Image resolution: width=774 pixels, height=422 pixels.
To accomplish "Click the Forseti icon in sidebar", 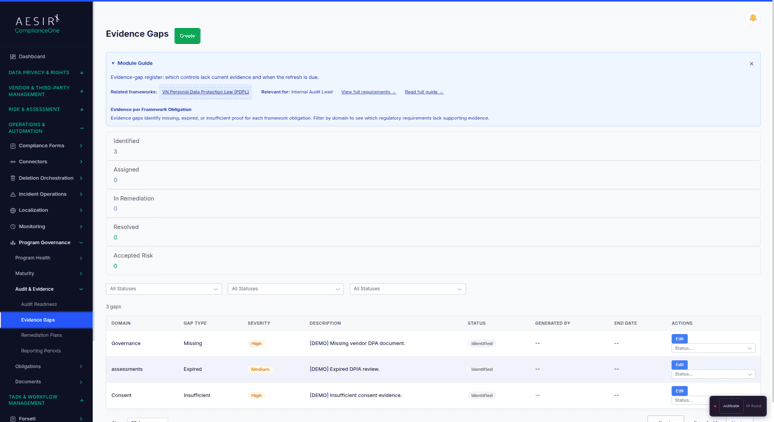I will point(13,419).
